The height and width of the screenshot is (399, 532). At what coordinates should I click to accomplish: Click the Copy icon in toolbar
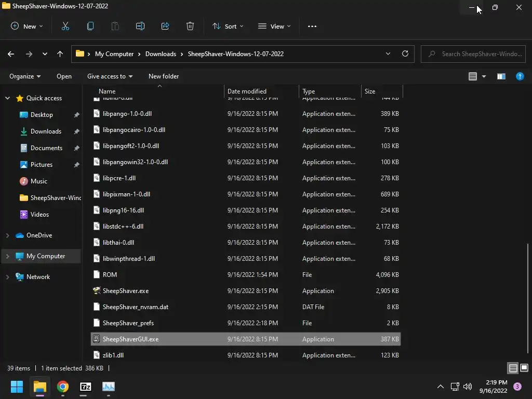90,26
